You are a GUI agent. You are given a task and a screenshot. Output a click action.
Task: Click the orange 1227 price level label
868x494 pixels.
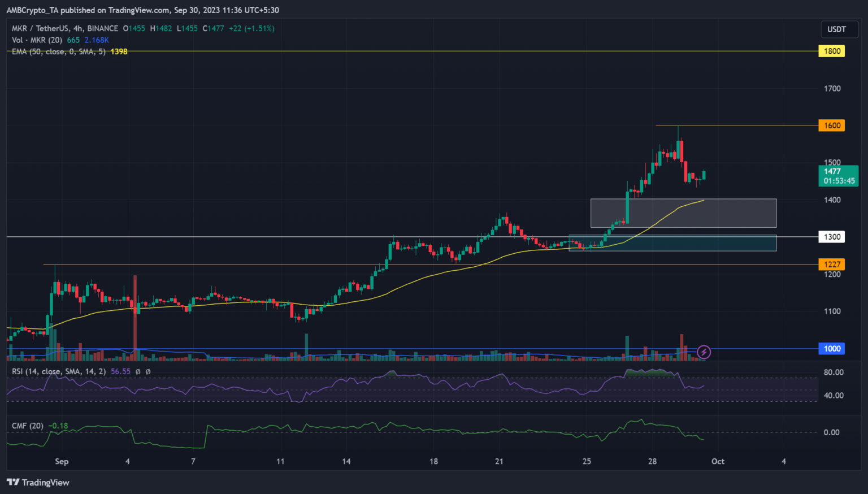click(831, 265)
